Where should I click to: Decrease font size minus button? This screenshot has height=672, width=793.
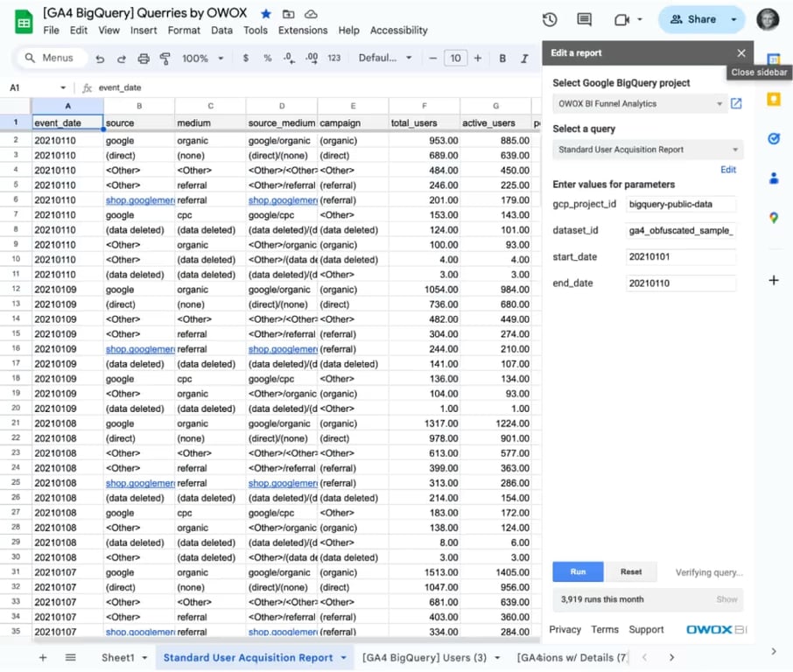(432, 58)
